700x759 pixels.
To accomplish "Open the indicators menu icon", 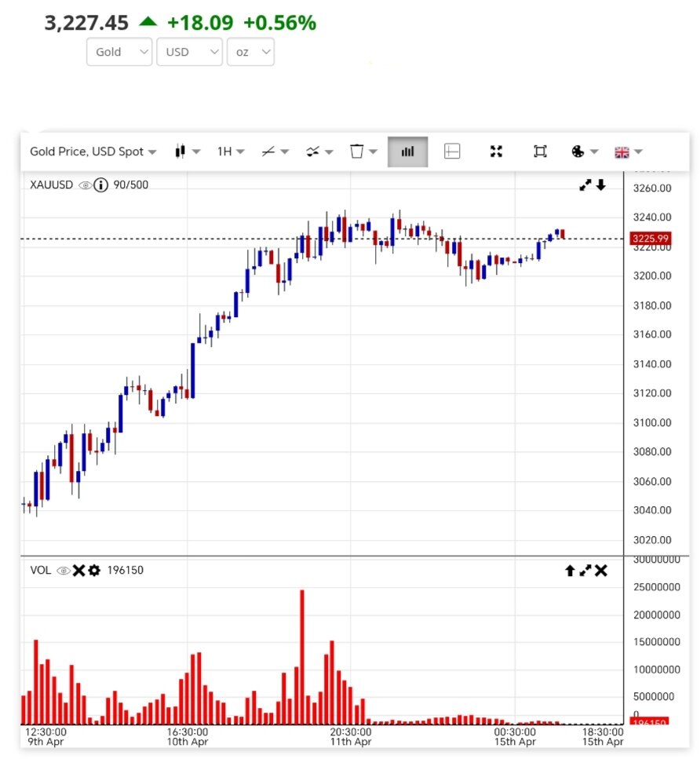I will (x=319, y=151).
